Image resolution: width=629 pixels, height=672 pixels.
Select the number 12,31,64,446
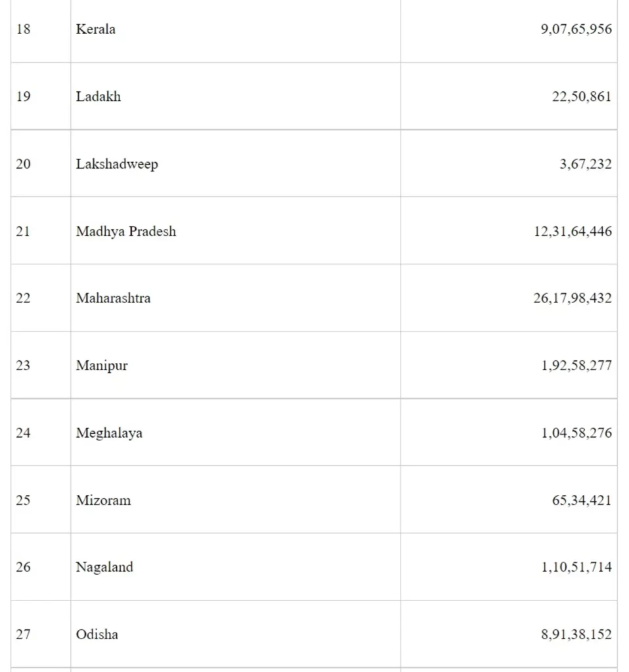click(x=573, y=232)
